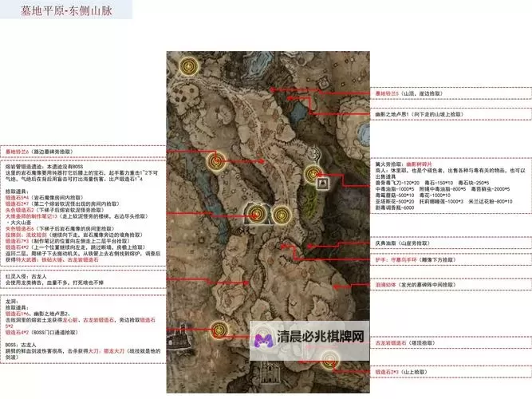Select the line ·大火山壶

(18, 223)
